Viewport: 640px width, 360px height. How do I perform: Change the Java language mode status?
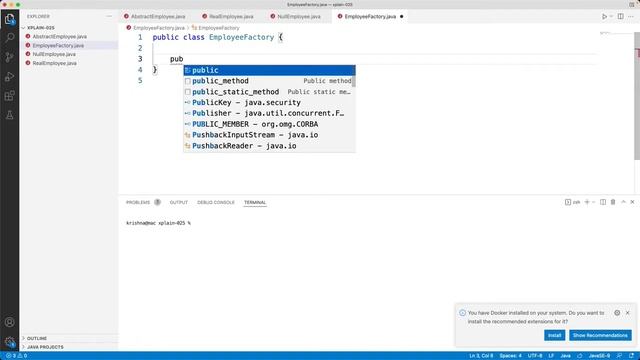click(565, 356)
